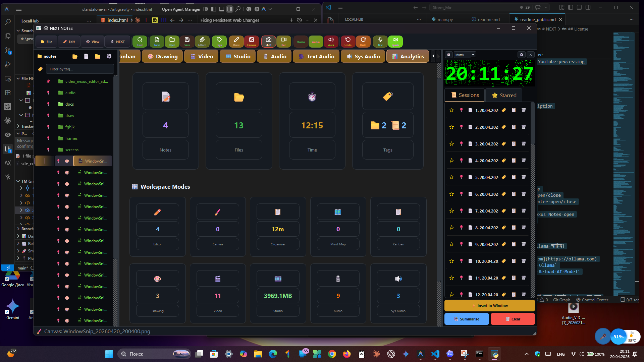This screenshot has width=644, height=362.
Task: Star session 2 in the Sessions list
Action: pos(452,127)
